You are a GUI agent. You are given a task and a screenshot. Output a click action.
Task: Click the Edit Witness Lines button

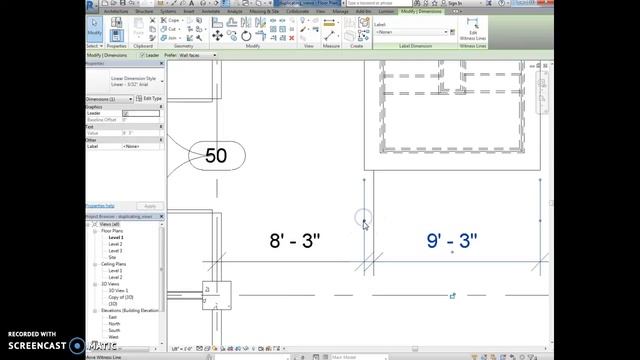(473, 29)
